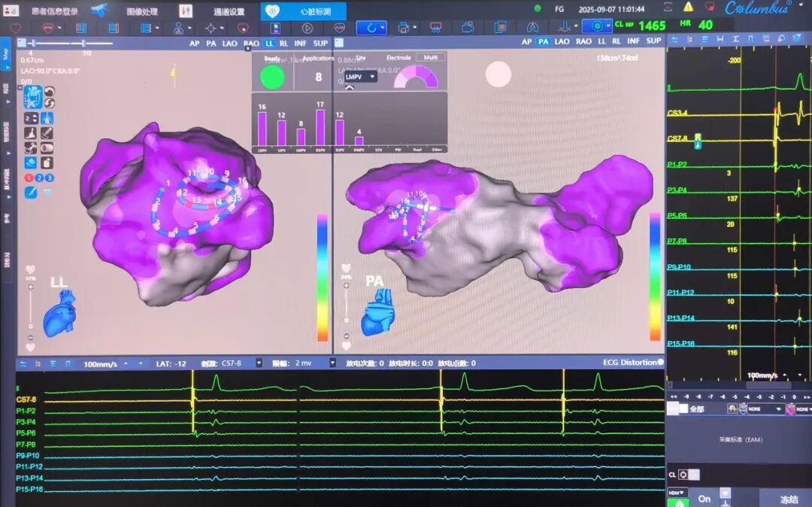Click the play circle toolbar icon

pyautogui.click(x=307, y=28)
